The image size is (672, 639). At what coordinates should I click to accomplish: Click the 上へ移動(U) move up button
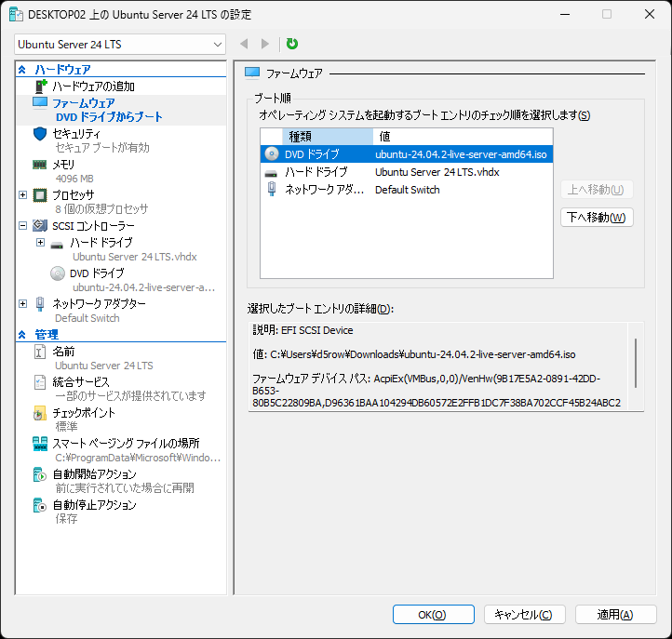[597, 190]
